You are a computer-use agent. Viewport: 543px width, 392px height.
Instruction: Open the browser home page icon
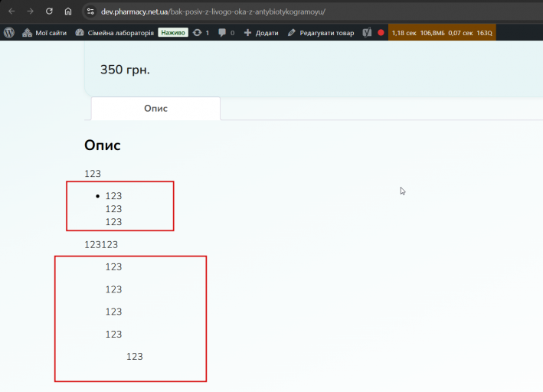68,11
